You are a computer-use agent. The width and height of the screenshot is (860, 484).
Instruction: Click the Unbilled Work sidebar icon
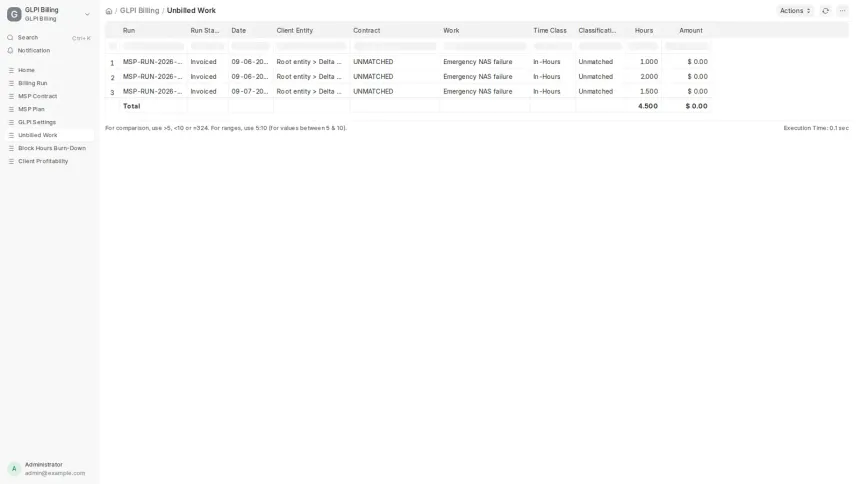11,135
